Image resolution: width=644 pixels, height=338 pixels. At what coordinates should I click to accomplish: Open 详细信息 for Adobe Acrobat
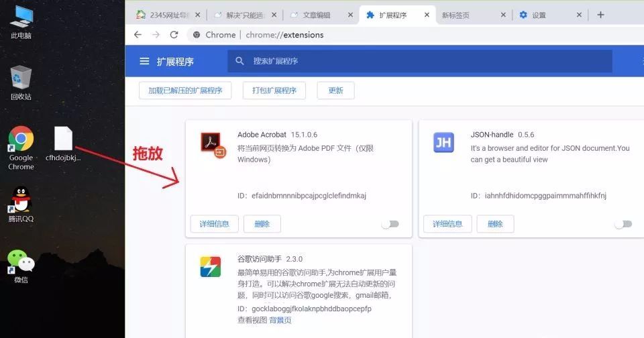pyautogui.click(x=215, y=224)
